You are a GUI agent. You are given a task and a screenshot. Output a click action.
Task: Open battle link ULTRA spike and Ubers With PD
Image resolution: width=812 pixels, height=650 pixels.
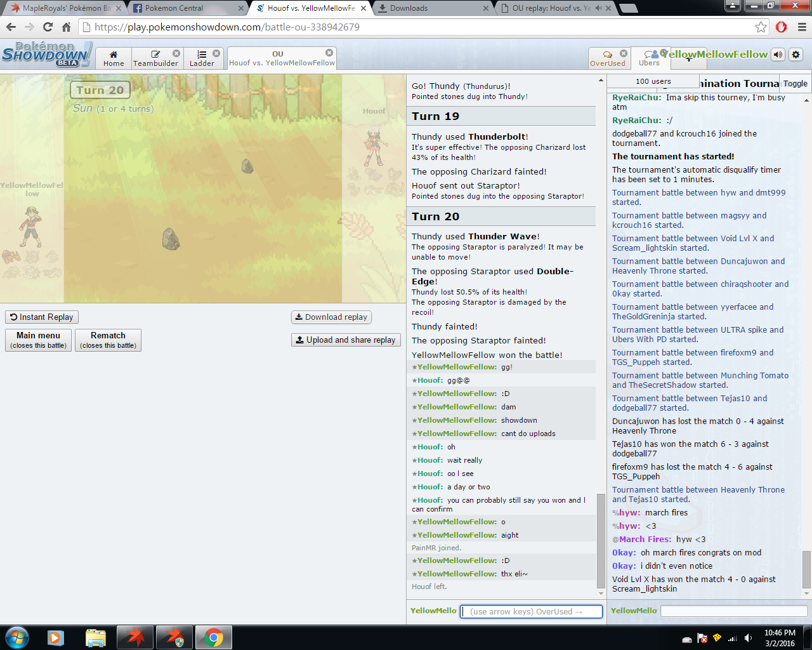[x=698, y=335]
